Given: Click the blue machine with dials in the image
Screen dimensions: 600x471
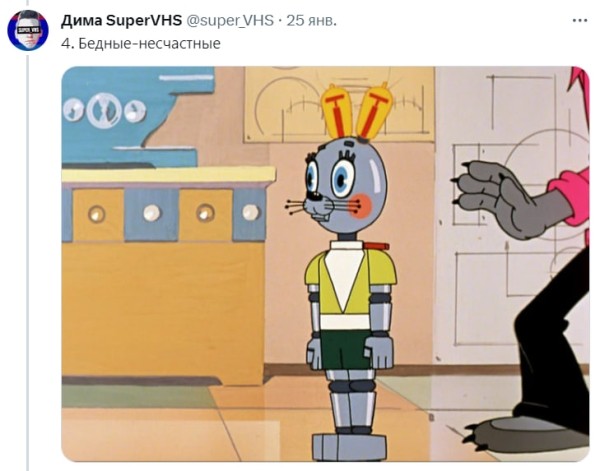Looking at the screenshot, I should click(x=138, y=117).
